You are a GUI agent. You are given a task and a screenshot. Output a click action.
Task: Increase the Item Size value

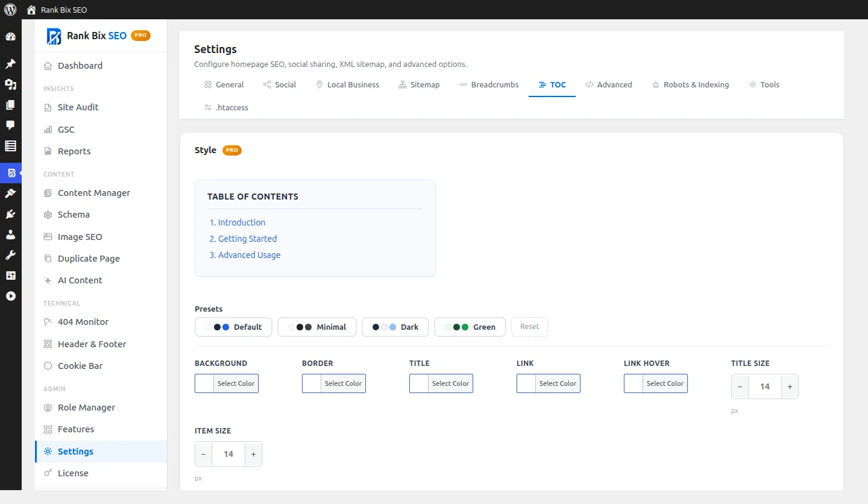point(253,454)
